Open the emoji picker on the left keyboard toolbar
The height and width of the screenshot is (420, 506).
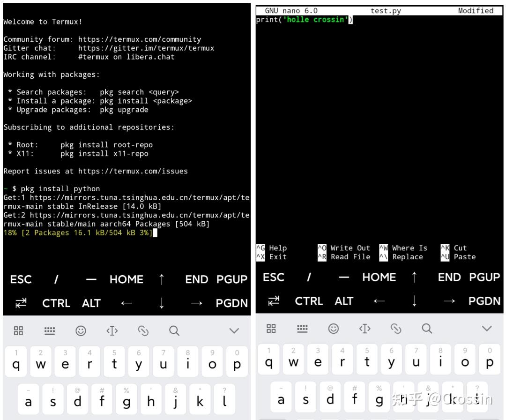(x=81, y=330)
